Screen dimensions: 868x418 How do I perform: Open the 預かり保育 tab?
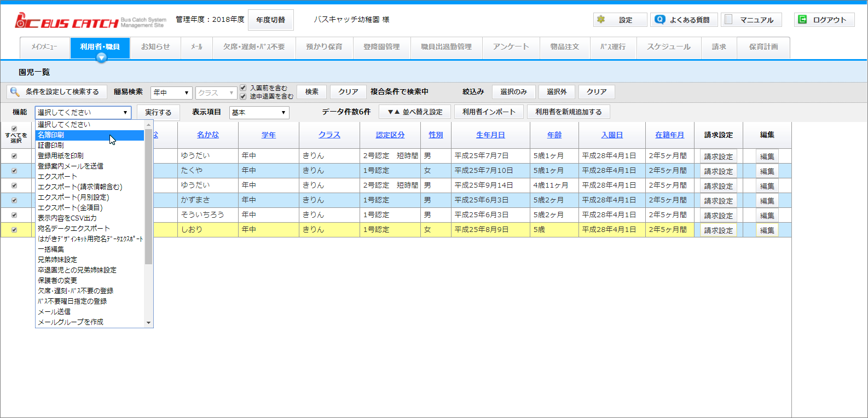click(324, 47)
